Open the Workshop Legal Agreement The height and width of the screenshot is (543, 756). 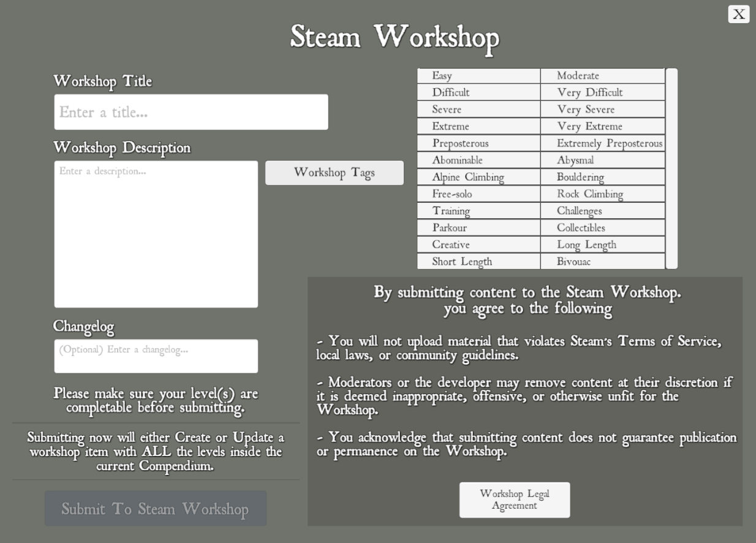[x=515, y=500]
